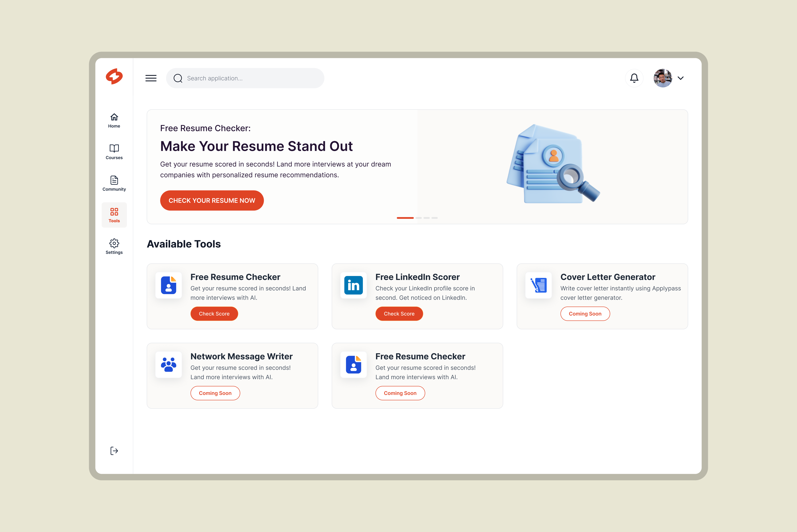The width and height of the screenshot is (797, 532).
Task: Click the search magnifier icon
Action: click(178, 78)
